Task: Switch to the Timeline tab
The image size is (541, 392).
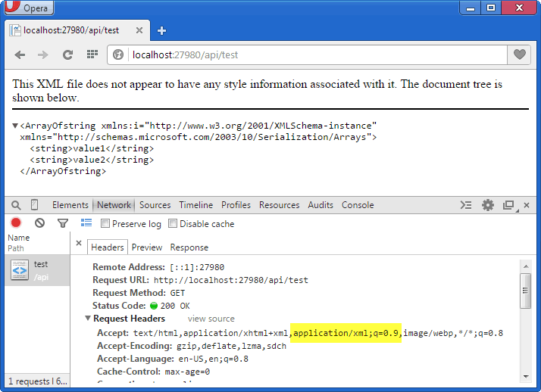Action: tap(196, 205)
